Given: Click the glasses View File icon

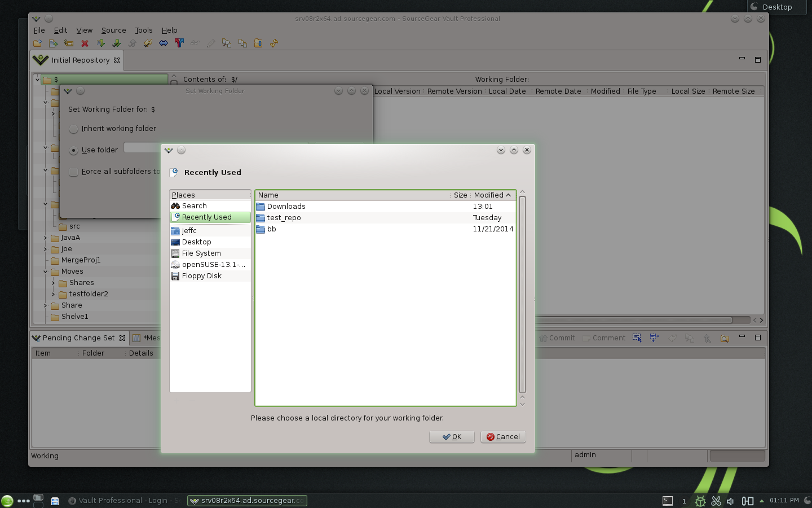Looking at the screenshot, I should click(195, 43).
